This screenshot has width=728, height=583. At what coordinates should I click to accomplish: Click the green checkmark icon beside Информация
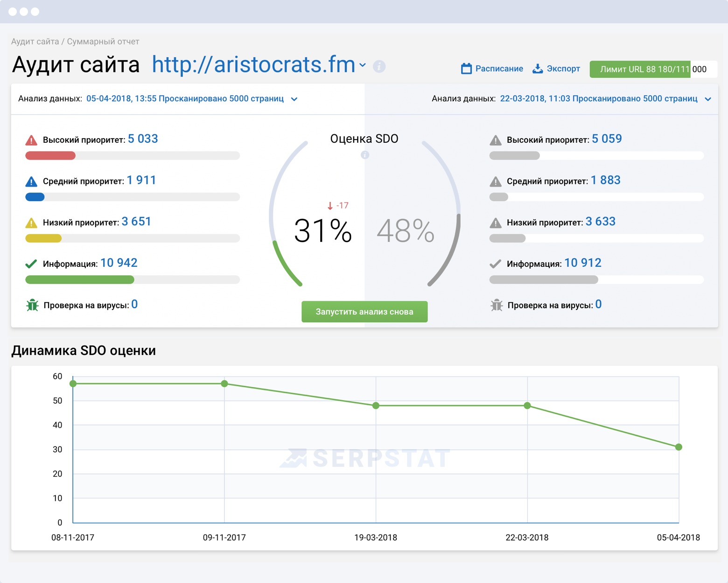click(x=31, y=264)
